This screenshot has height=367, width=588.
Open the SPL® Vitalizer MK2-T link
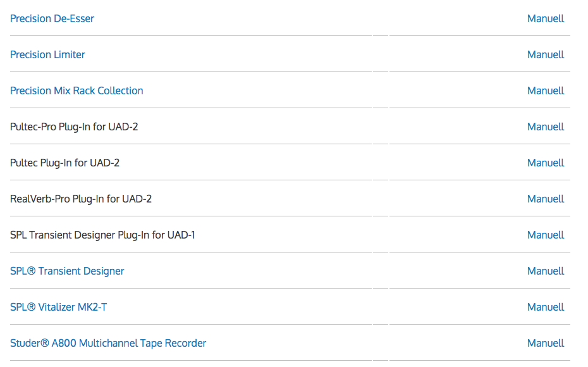click(x=58, y=308)
